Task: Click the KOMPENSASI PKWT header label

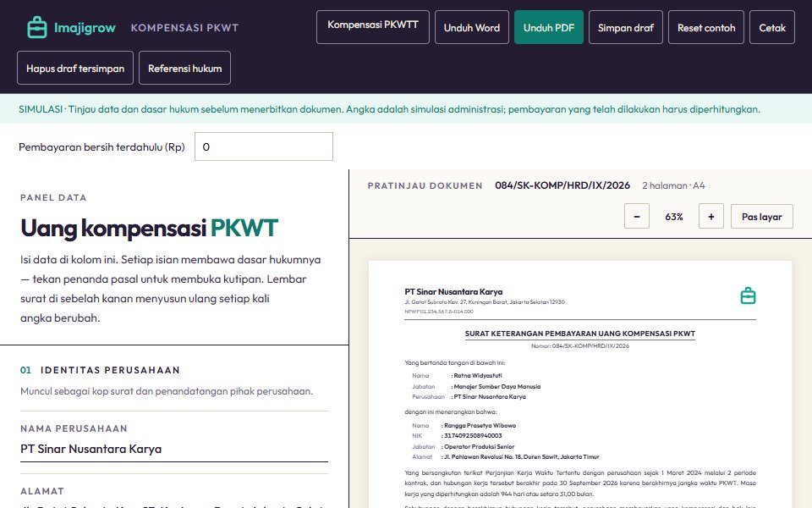Action: (184, 28)
